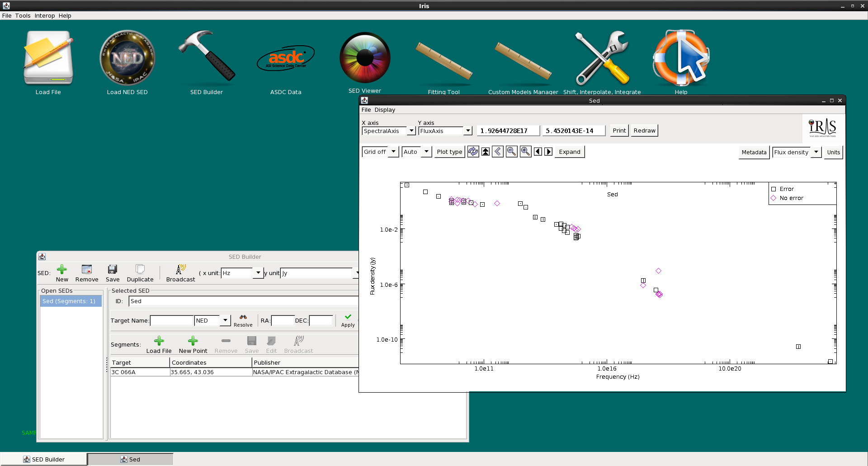Click Load File segment plus icon

pos(159,341)
